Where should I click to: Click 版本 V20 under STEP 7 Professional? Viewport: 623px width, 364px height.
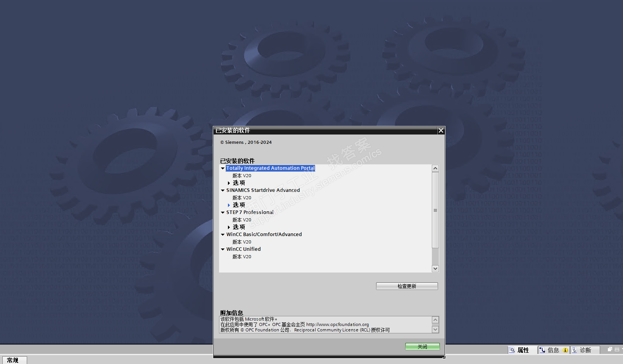click(242, 220)
